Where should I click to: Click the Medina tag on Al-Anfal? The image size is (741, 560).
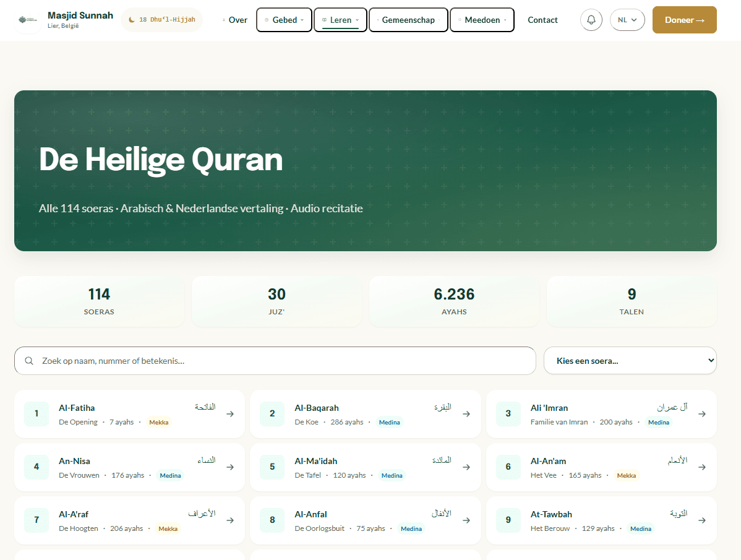[411, 529]
